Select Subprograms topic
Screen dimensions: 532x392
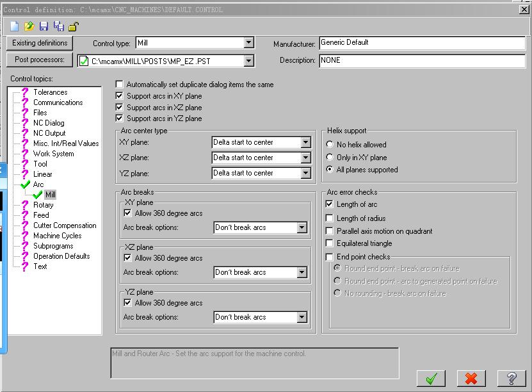(x=53, y=246)
